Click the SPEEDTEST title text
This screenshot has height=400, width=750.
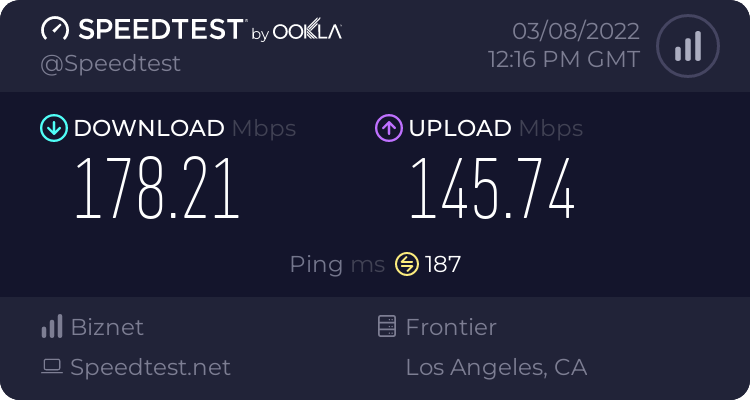pyautogui.click(x=159, y=30)
